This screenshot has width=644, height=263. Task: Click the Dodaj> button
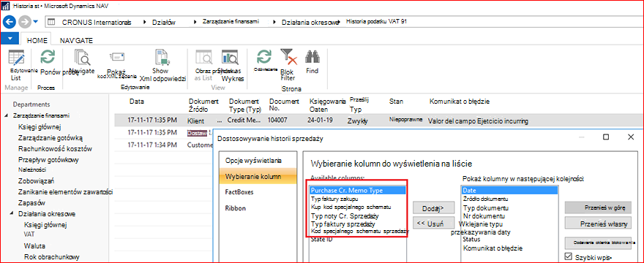point(433,208)
